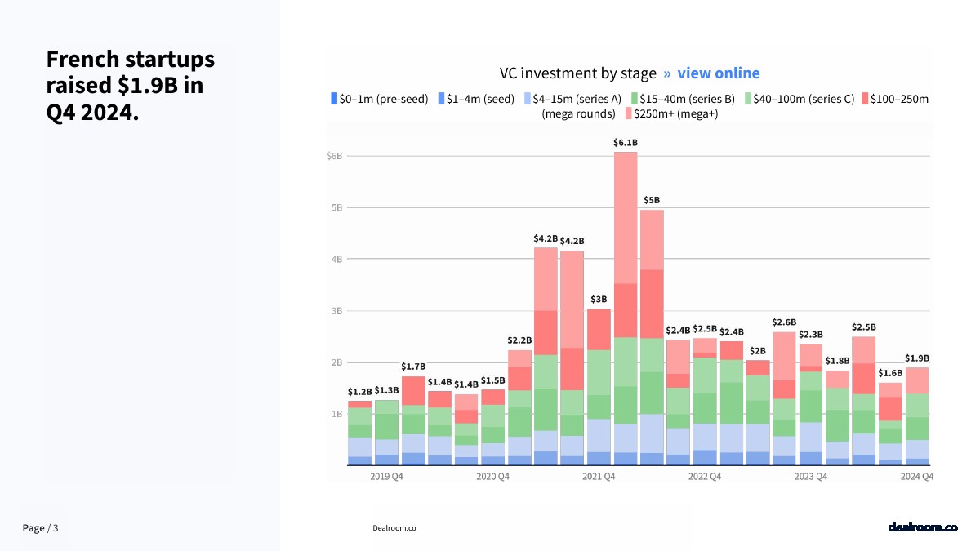Click the double chevron before view online
The image size is (980, 551).
[666, 73]
